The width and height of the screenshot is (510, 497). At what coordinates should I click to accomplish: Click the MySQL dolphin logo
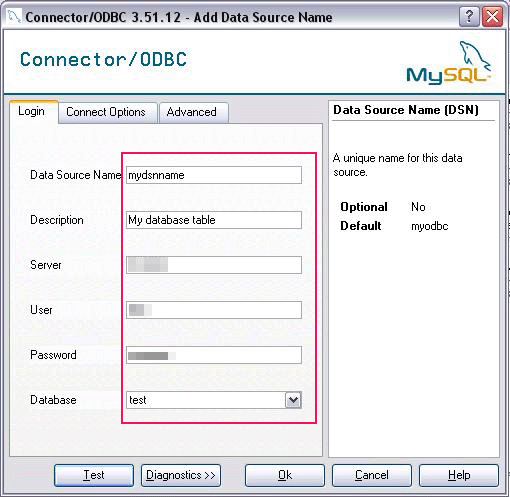click(448, 63)
